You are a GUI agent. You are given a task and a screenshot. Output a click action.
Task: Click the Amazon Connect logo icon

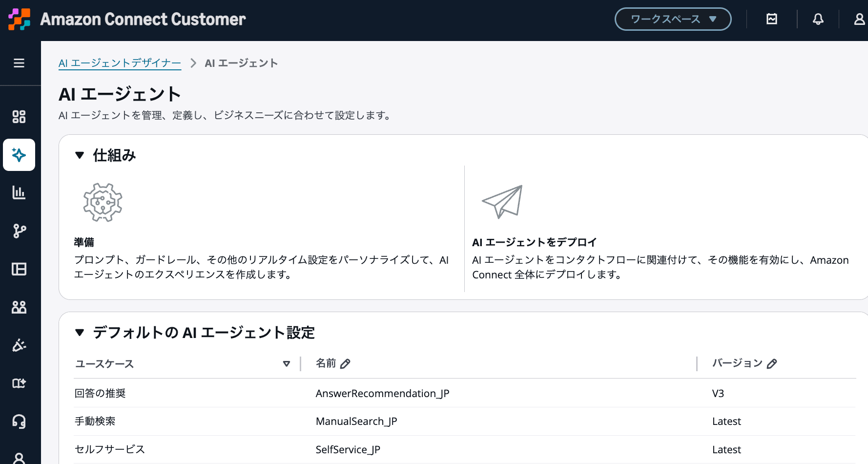19,19
